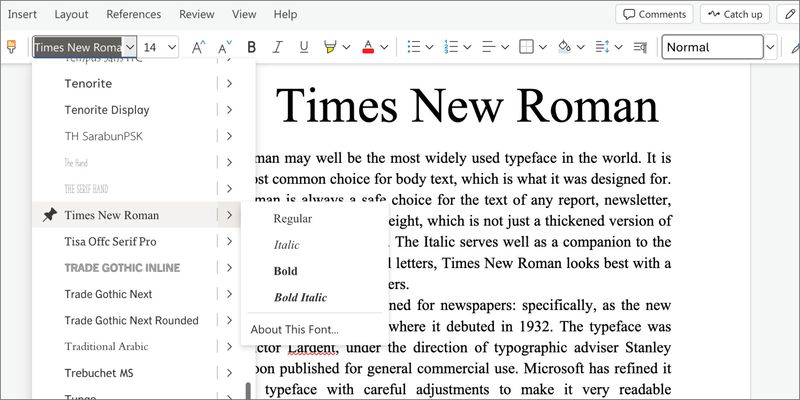
Task: Open the alignment options dropdown
Action: click(505, 47)
